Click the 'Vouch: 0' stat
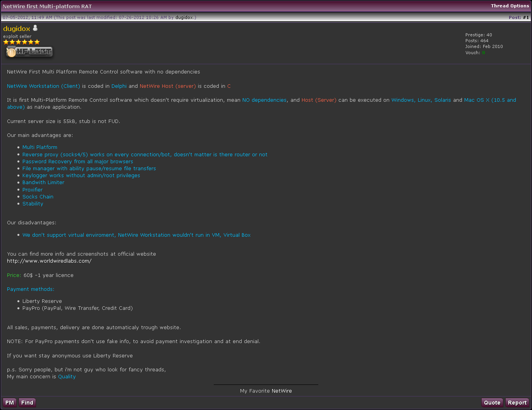The image size is (532, 410). [x=475, y=53]
